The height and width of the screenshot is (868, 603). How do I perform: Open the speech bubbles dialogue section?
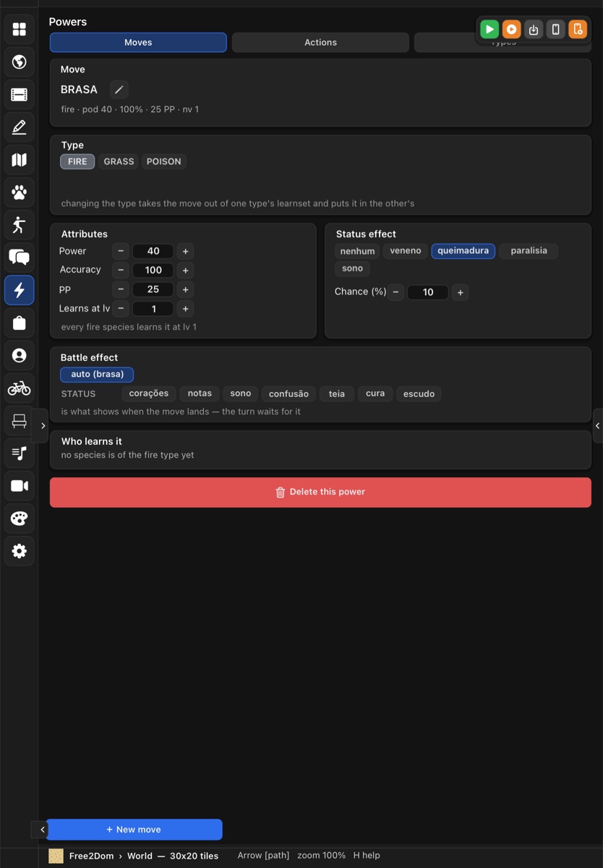[20, 258]
